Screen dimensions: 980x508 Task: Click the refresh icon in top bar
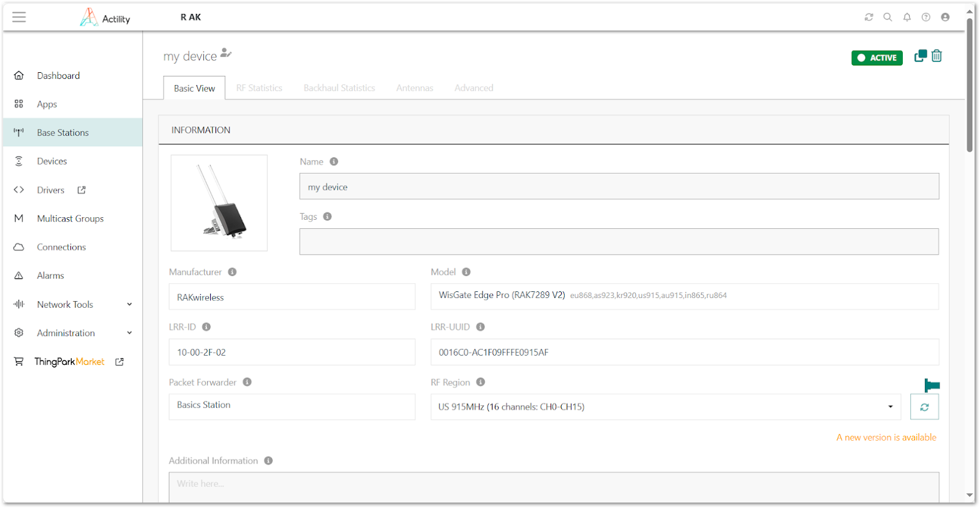point(869,17)
